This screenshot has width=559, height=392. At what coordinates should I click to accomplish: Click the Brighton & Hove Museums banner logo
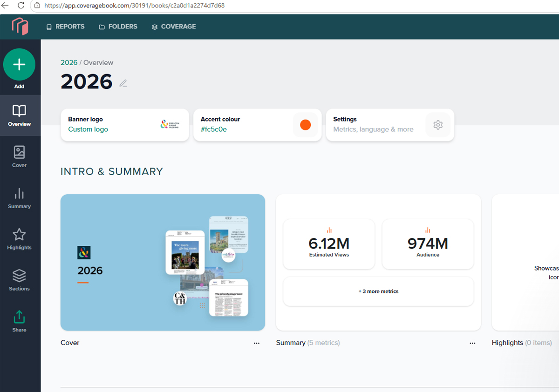click(x=170, y=125)
